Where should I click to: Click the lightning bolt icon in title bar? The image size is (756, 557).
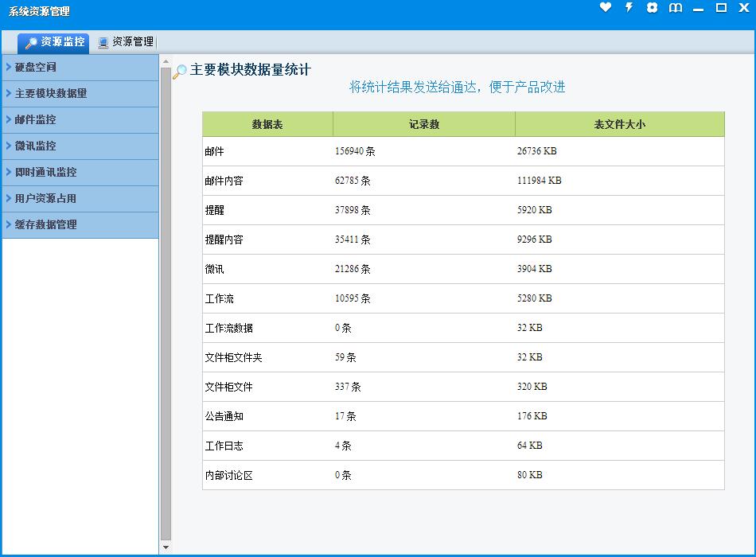click(x=629, y=8)
